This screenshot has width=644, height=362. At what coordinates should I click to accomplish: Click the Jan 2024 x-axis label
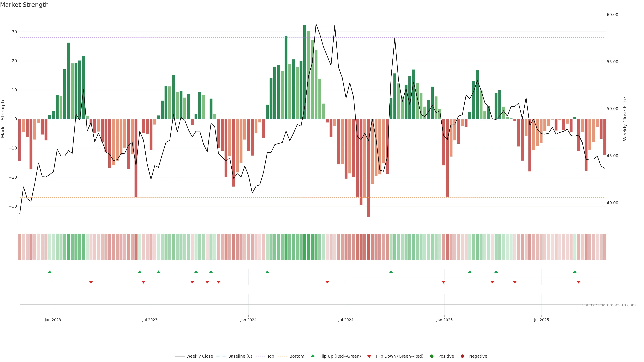(248, 320)
